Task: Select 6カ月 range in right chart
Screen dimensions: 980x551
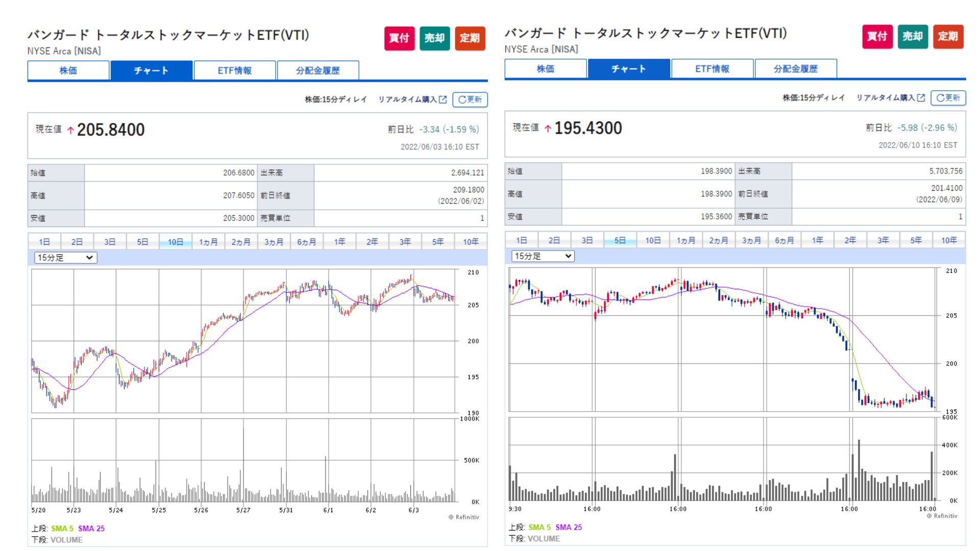Action: (x=785, y=240)
